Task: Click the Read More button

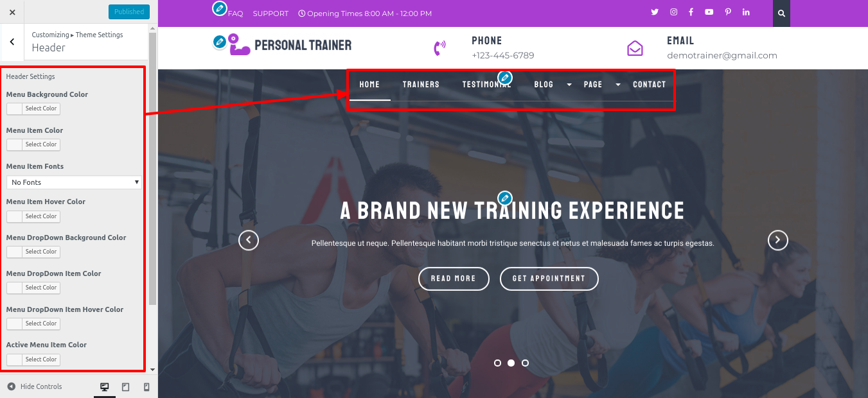Action: coord(454,279)
